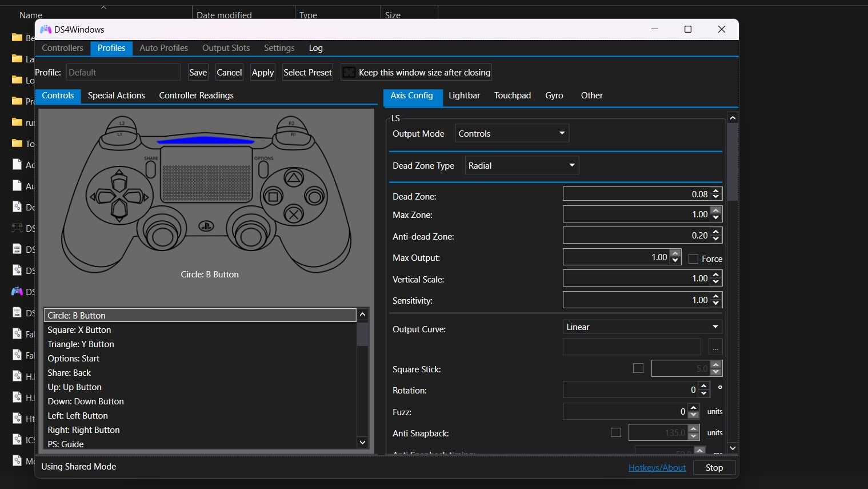The image size is (868, 489).
Task: Open the Log tab
Action: point(316,48)
